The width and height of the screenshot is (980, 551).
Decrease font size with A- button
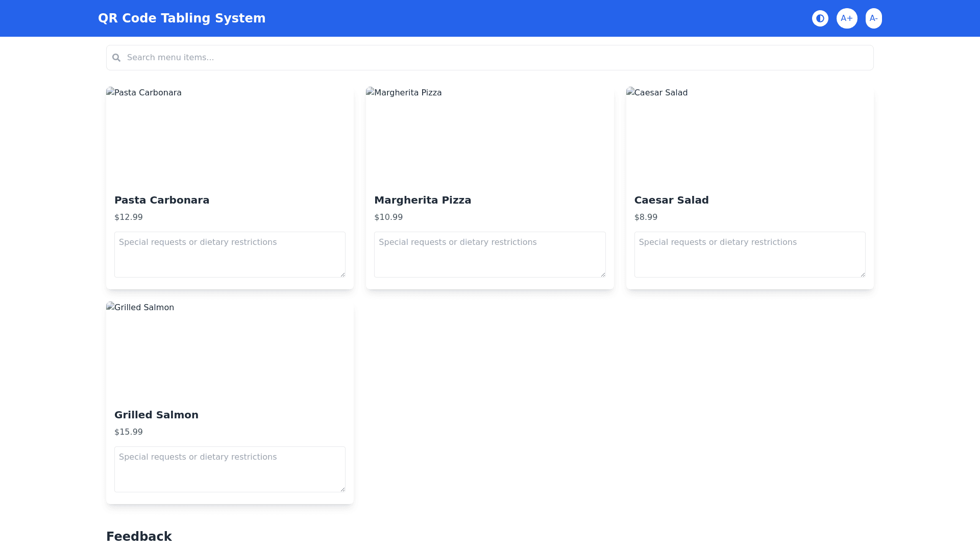click(873, 18)
